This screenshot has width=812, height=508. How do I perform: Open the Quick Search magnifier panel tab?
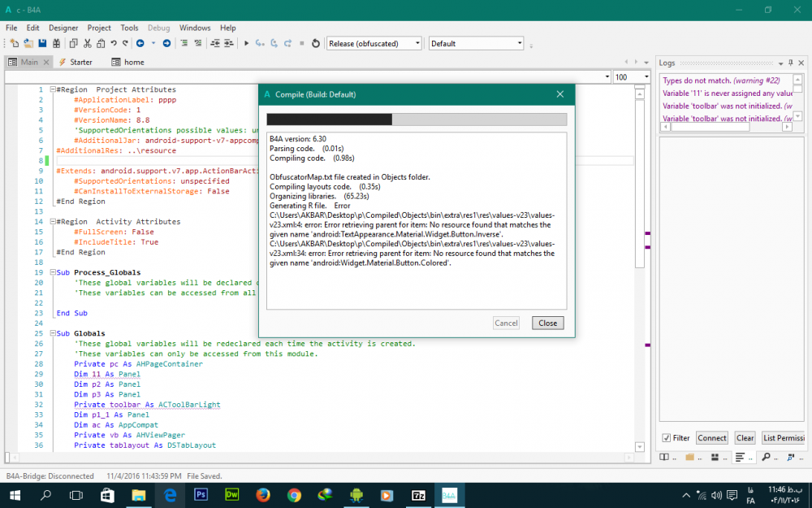coord(766,458)
